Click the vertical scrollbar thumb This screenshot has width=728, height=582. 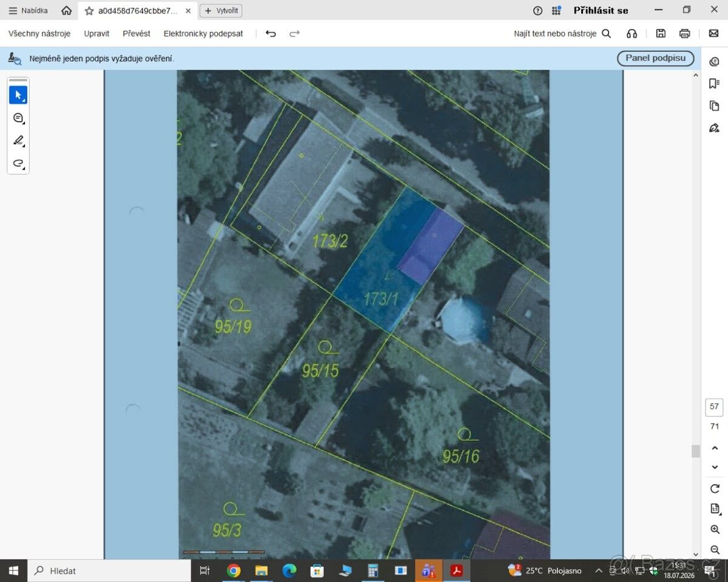pos(695,451)
